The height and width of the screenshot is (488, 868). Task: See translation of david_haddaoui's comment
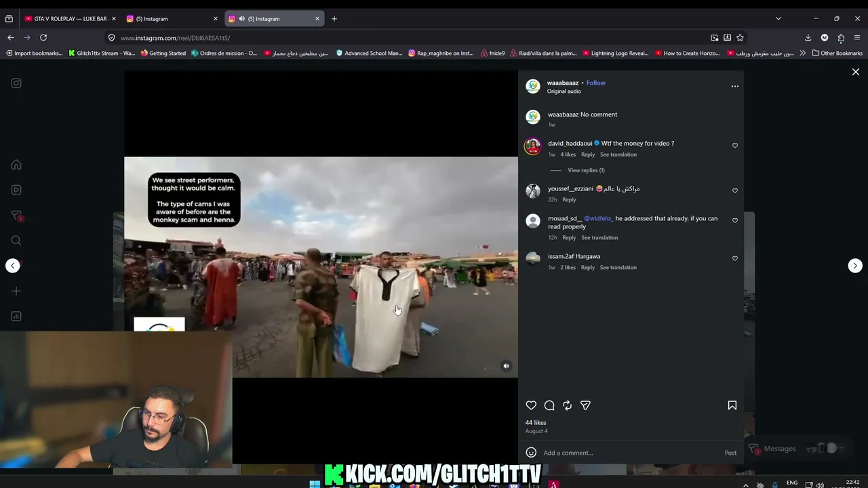pos(618,155)
